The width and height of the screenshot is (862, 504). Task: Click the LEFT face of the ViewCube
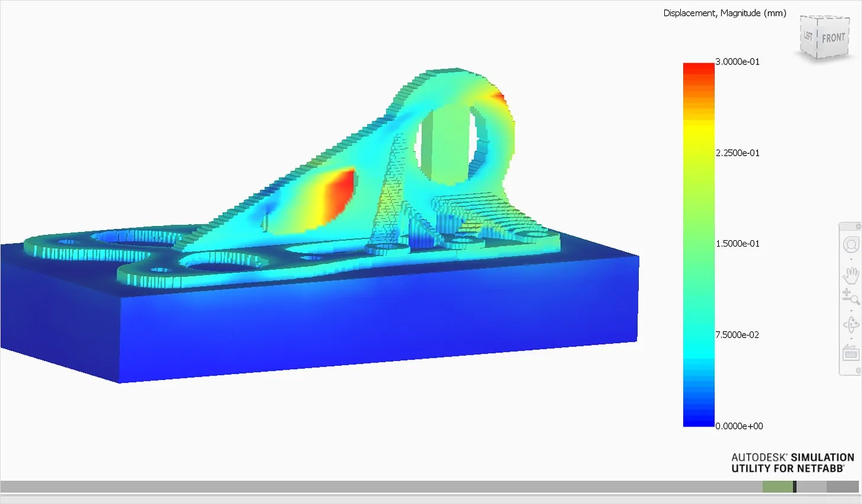click(808, 37)
